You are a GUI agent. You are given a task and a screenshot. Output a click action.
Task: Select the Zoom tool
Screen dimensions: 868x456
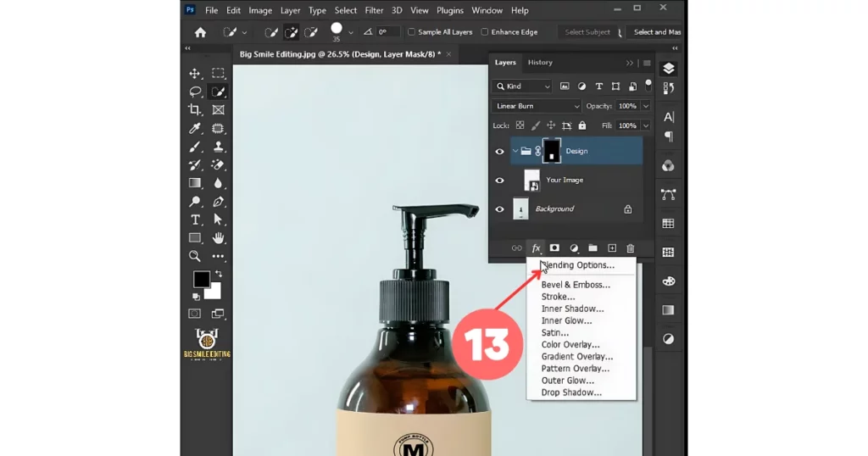(x=195, y=256)
